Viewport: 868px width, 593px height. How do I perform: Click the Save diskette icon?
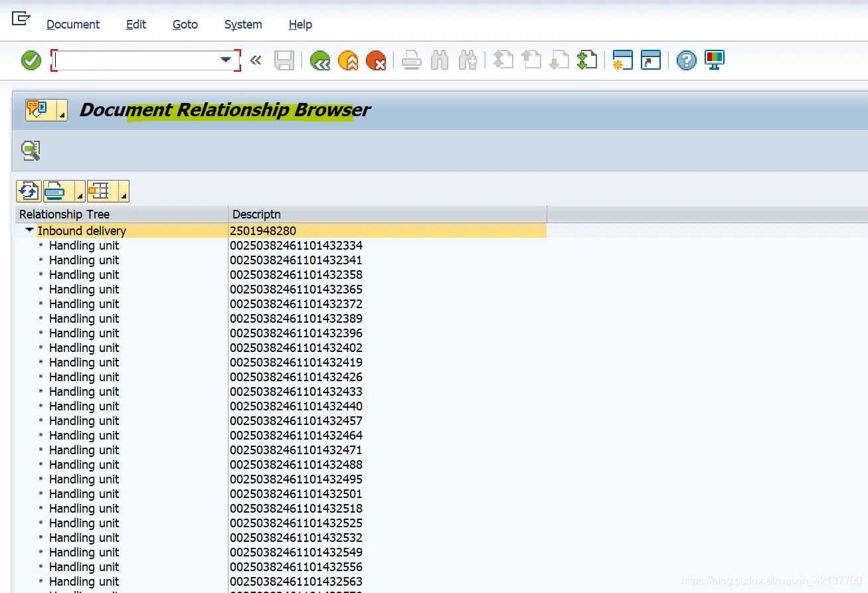click(284, 60)
